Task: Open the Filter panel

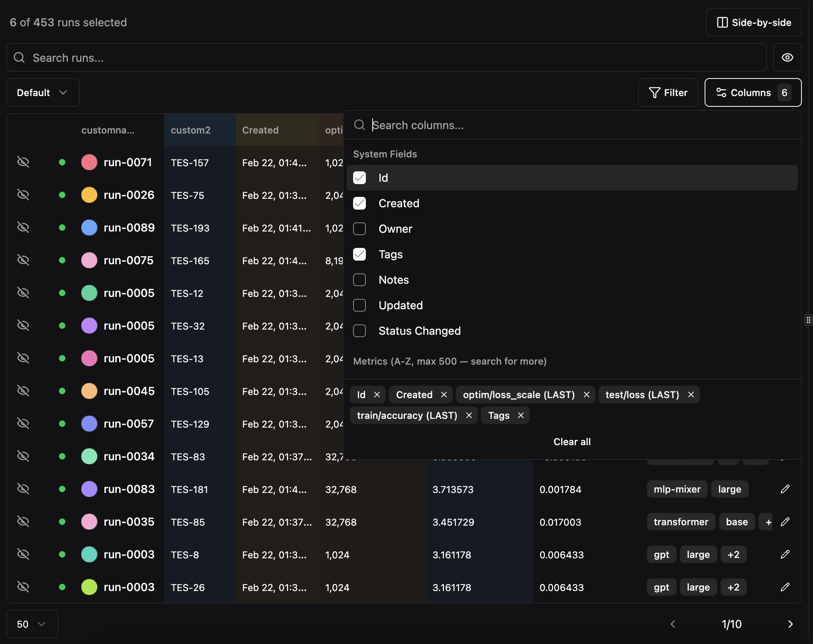Action: [x=668, y=92]
